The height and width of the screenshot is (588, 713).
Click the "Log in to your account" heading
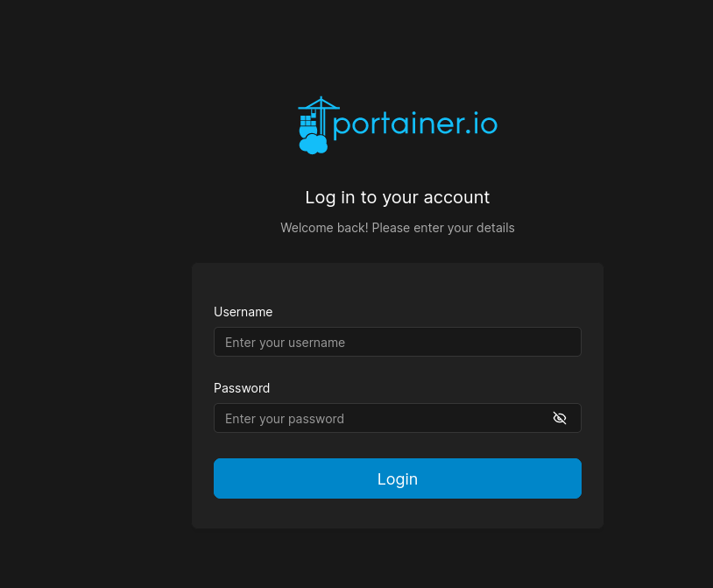[x=398, y=197]
